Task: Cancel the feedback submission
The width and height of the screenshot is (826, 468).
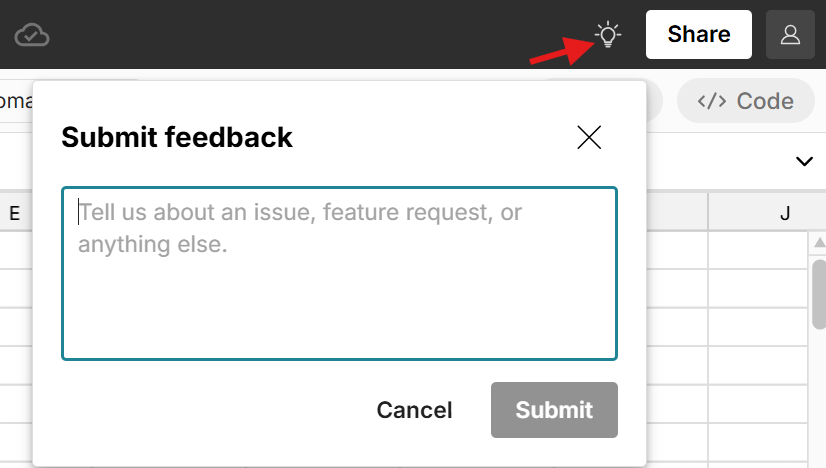Action: [414, 410]
